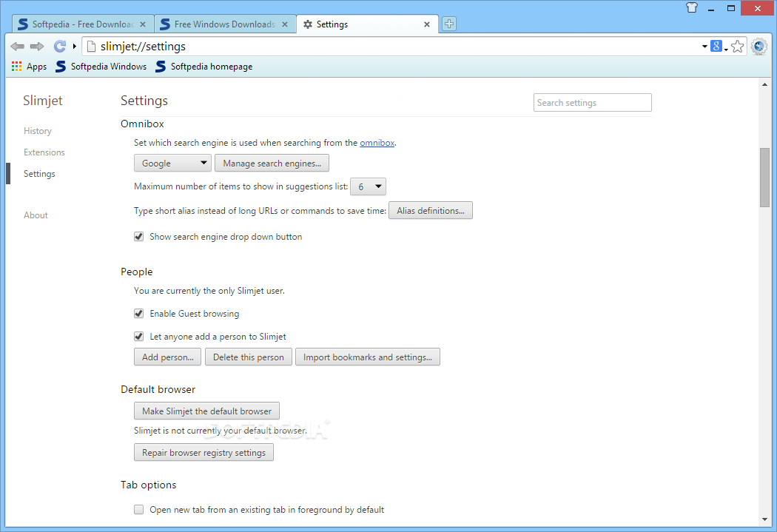
Task: Follow the omnibox link
Action: pyautogui.click(x=377, y=143)
